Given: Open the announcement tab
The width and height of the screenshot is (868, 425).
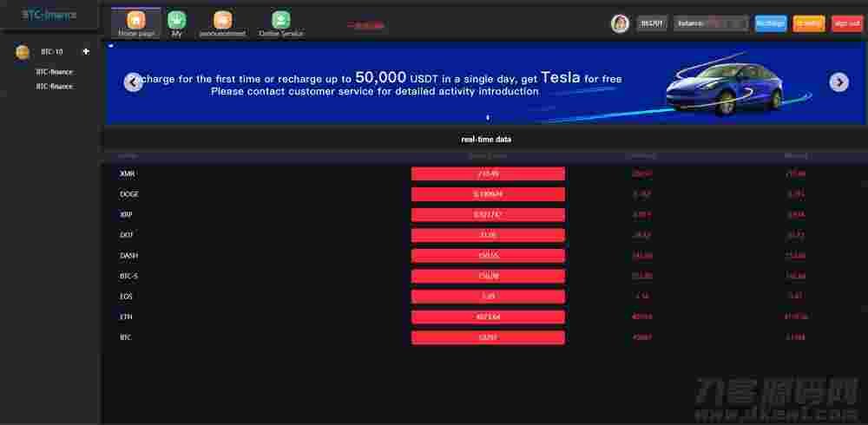Looking at the screenshot, I should coord(222,23).
